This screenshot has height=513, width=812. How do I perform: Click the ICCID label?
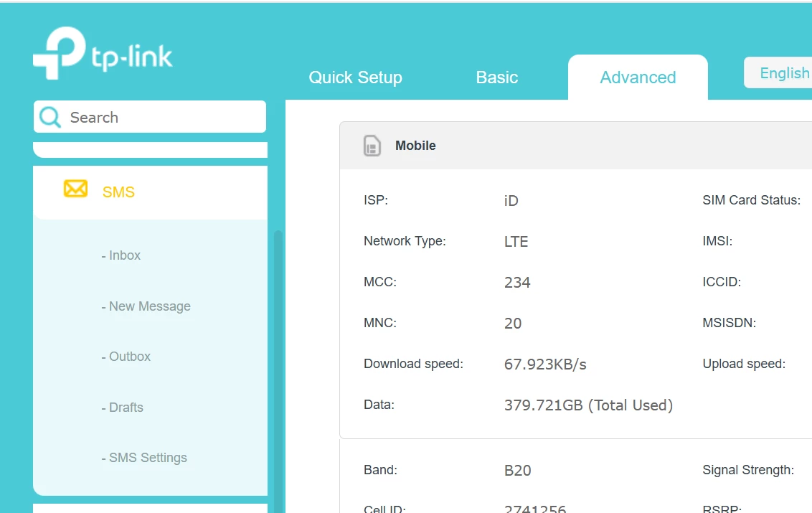722,282
